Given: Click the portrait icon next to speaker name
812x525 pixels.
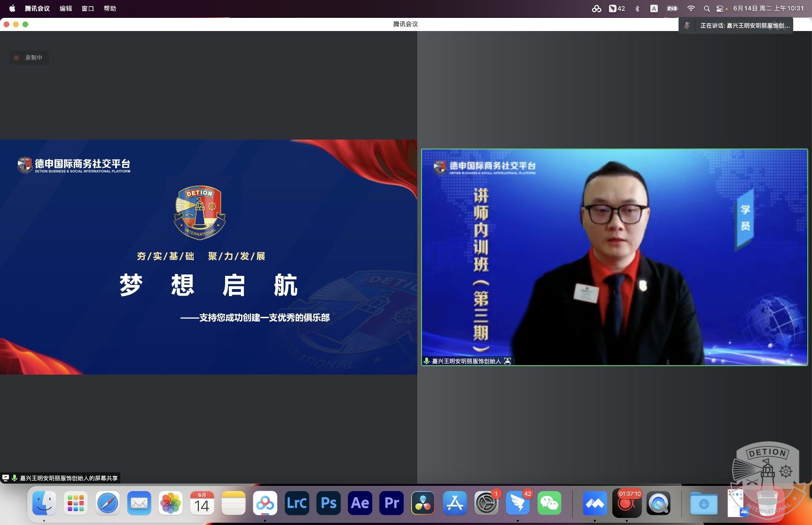Looking at the screenshot, I should 507,361.
